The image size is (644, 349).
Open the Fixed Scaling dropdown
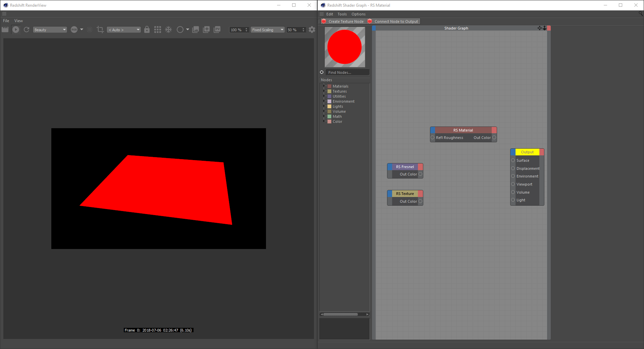coord(268,30)
